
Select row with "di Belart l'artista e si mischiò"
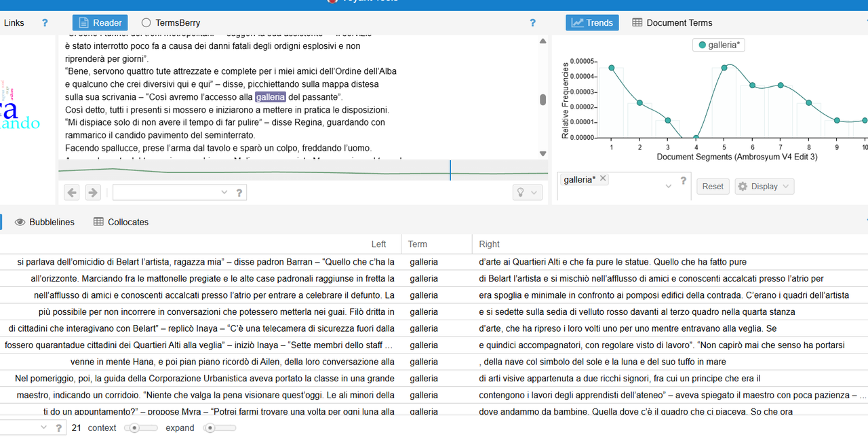point(434,278)
